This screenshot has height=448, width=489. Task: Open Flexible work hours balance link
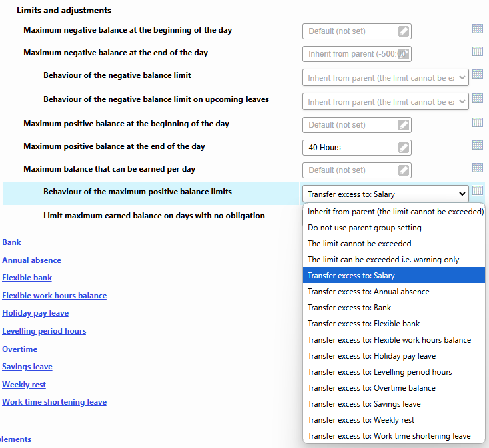coord(54,296)
